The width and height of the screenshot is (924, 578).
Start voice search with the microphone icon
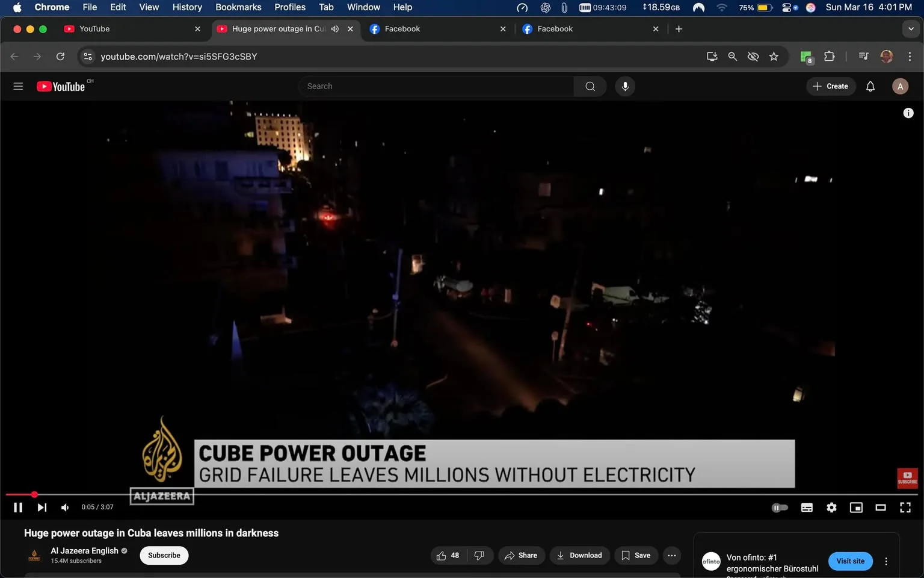(x=625, y=86)
